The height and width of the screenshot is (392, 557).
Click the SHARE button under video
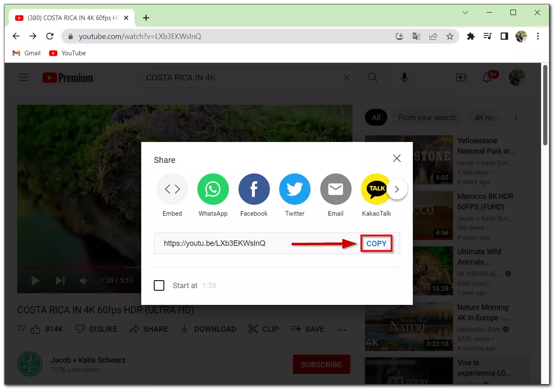(x=148, y=329)
